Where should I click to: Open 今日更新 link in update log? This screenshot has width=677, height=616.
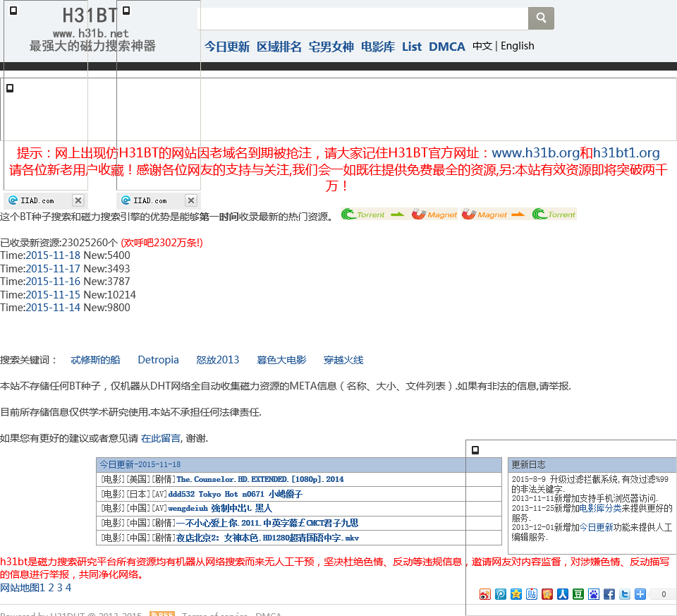point(596,527)
